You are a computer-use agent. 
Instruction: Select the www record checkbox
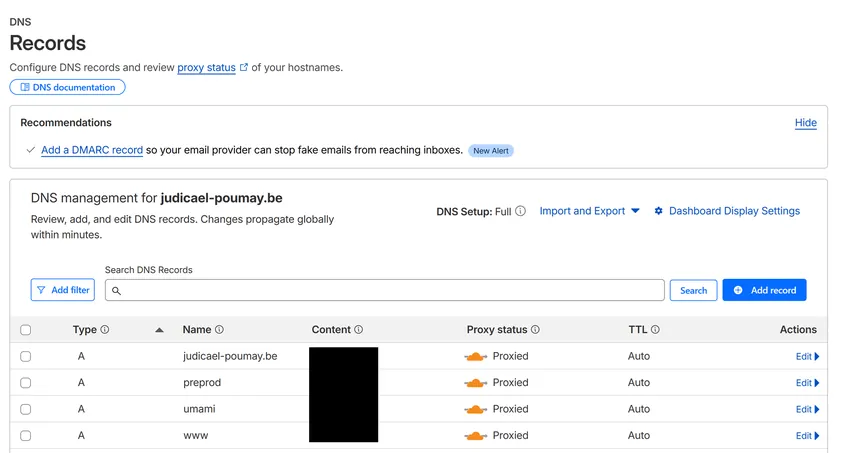[26, 436]
